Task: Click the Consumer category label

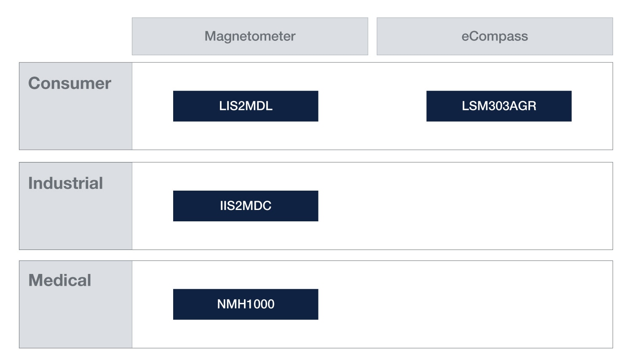Action: (x=70, y=83)
